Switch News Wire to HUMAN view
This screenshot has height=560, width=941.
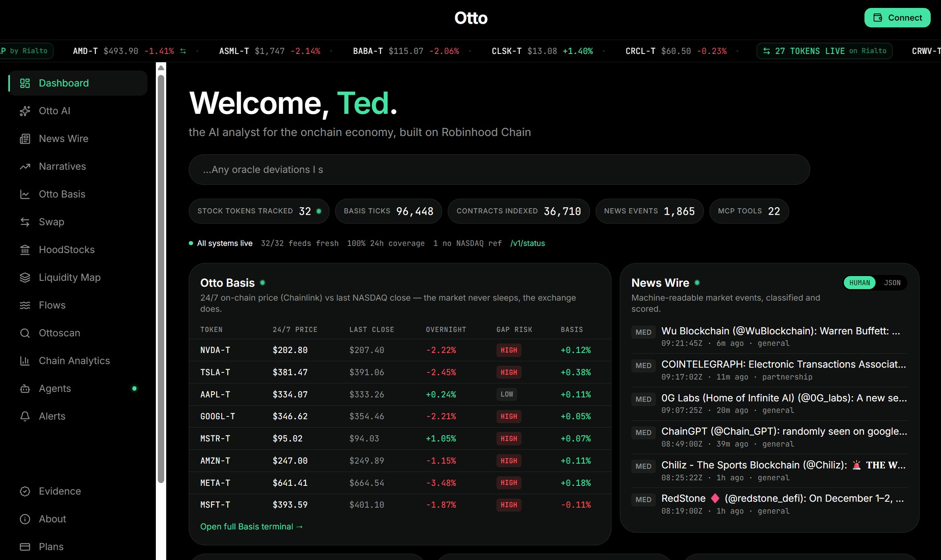click(x=860, y=283)
